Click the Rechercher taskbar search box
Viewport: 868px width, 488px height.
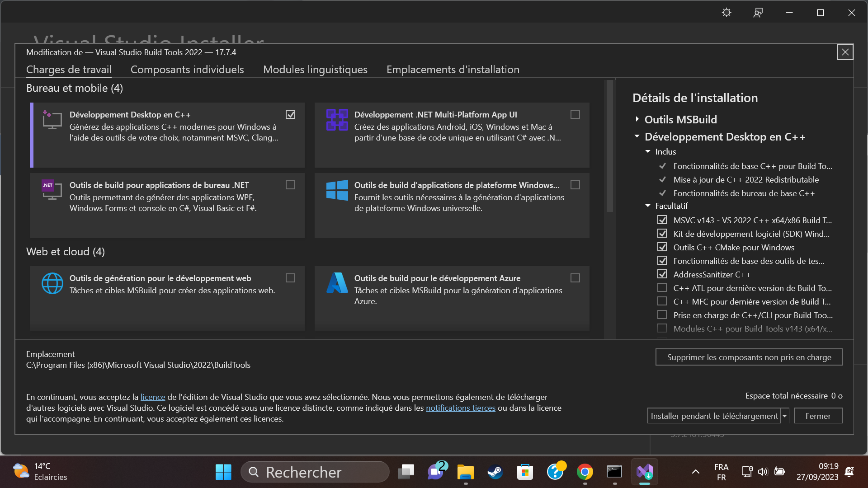tap(315, 472)
